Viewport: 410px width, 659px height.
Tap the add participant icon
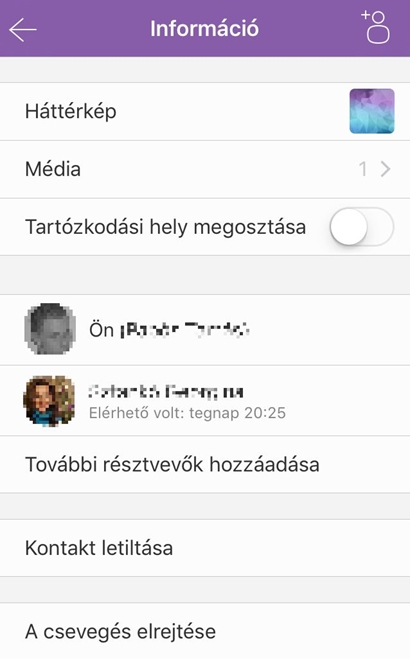376,27
